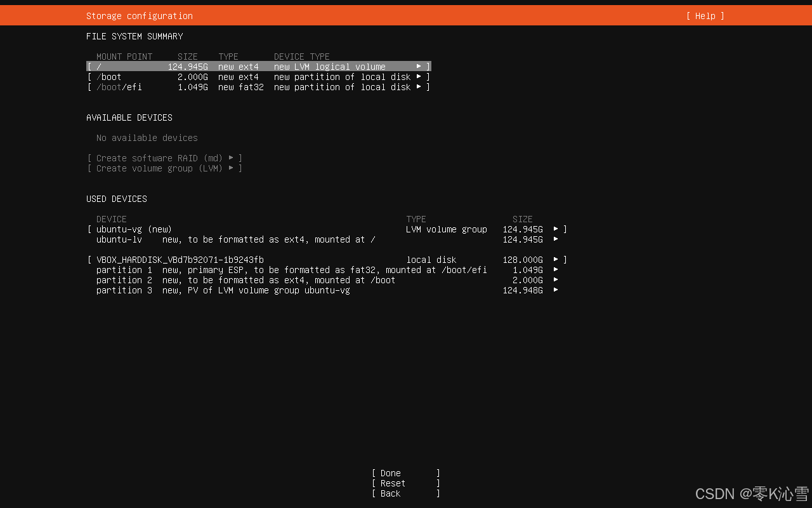This screenshot has width=812, height=508.
Task: Expand arrow on ubuntu-lv row
Action: coord(556,239)
